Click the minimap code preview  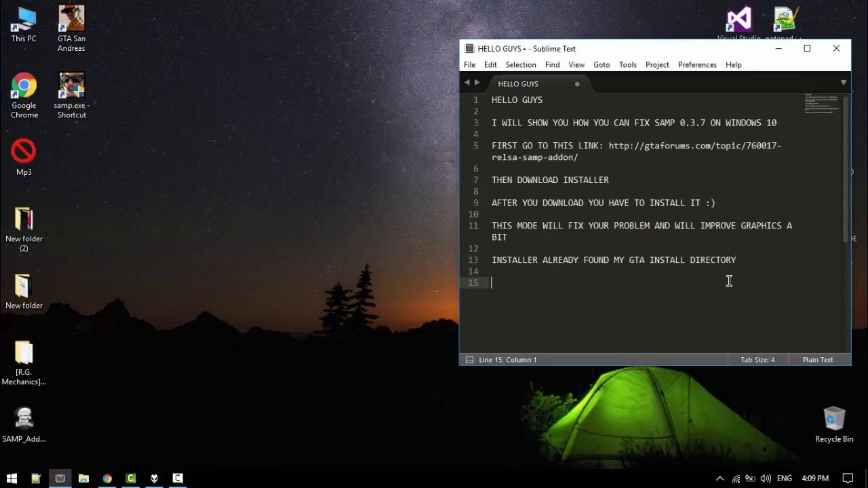click(821, 104)
